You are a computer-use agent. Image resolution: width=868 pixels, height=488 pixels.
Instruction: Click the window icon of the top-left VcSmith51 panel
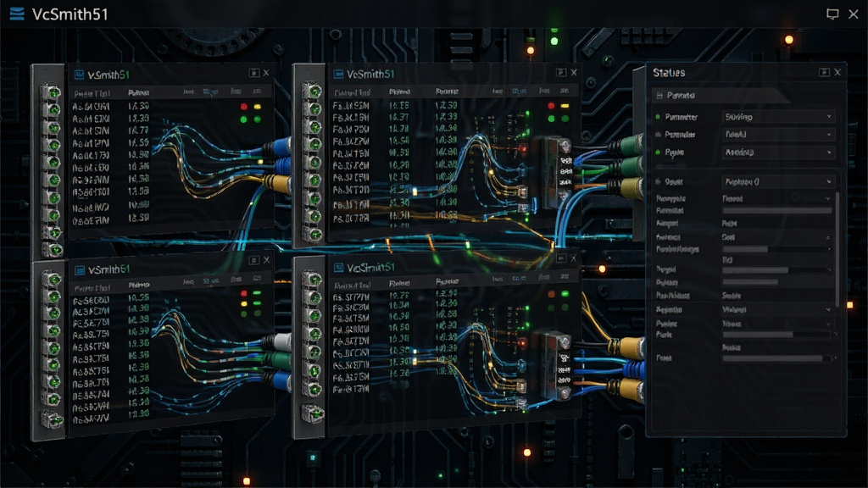click(x=79, y=75)
